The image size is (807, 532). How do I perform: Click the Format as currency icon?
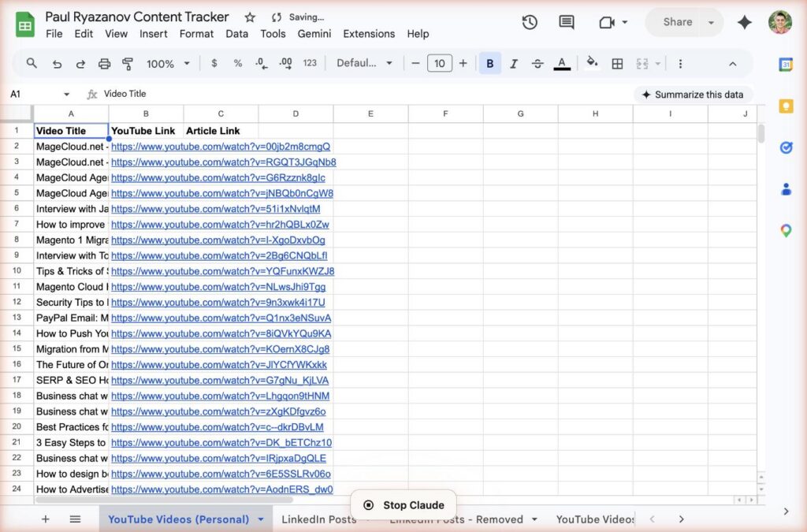215,63
